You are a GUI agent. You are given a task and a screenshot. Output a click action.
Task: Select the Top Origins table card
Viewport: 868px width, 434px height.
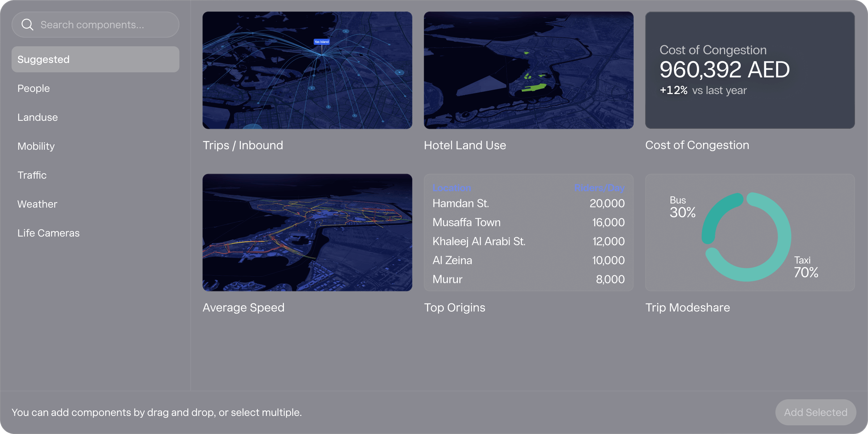click(529, 233)
